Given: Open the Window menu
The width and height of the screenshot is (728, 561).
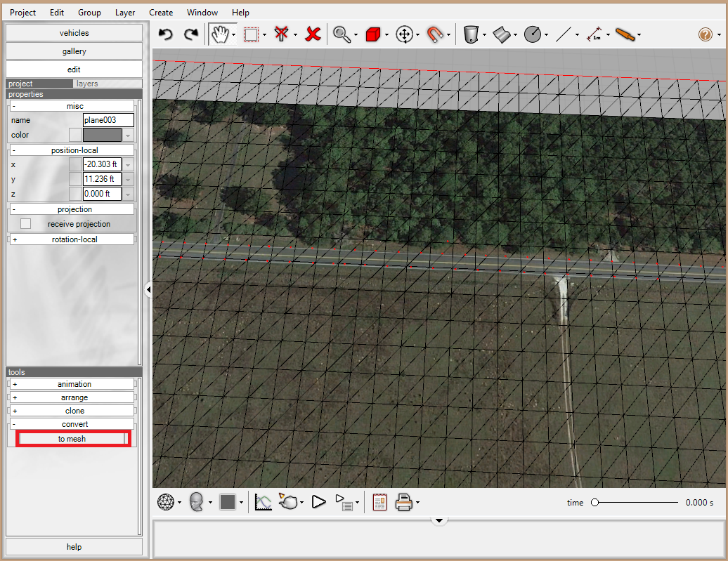Looking at the screenshot, I should pos(202,13).
